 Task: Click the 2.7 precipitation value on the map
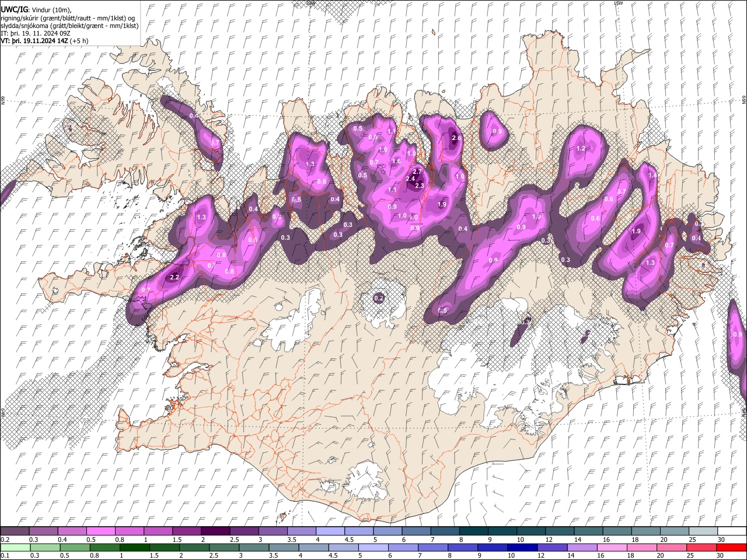(x=417, y=172)
